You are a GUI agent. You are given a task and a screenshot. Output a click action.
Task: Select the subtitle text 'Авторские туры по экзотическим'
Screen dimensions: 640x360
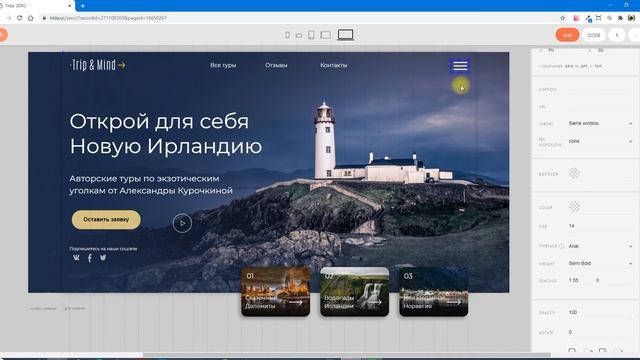coord(144,179)
